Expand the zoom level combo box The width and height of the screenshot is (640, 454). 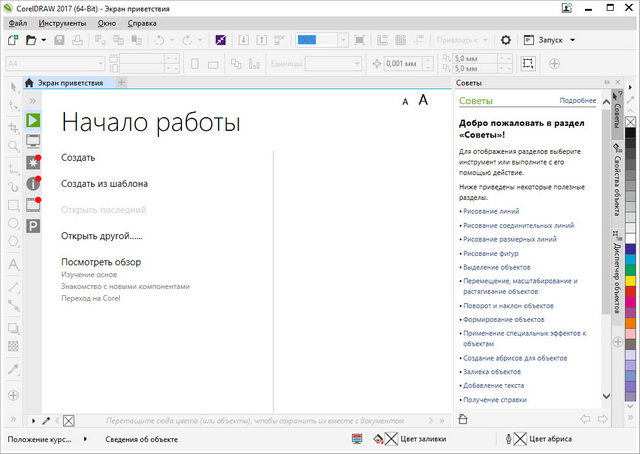click(x=342, y=40)
